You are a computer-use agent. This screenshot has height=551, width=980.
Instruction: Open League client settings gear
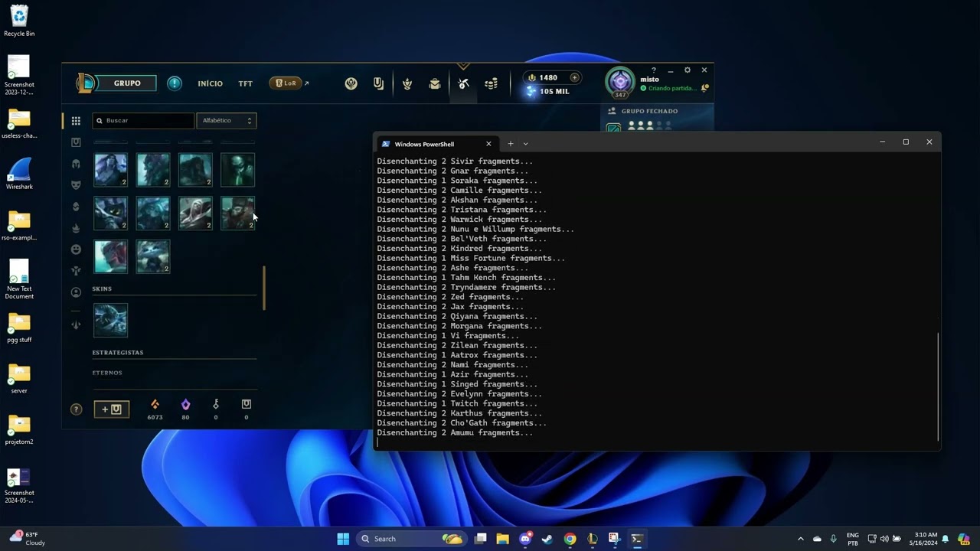click(x=687, y=70)
